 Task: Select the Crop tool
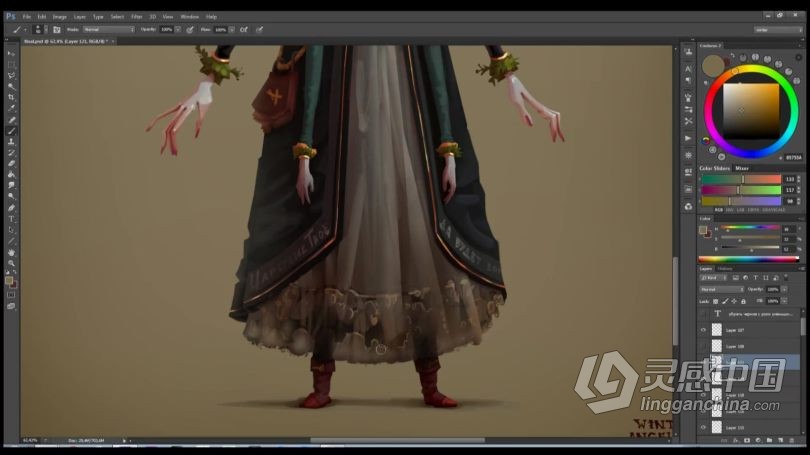click(x=11, y=97)
